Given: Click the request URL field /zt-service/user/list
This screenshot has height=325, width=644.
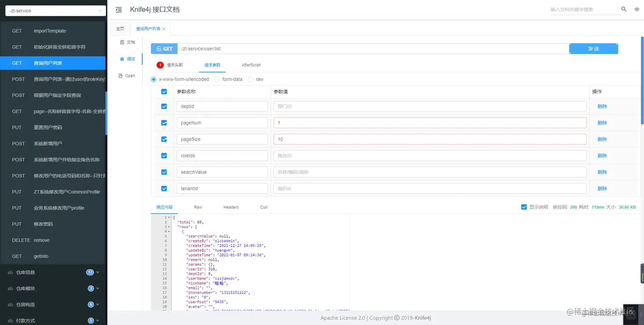Looking at the screenshot, I should (374, 49).
